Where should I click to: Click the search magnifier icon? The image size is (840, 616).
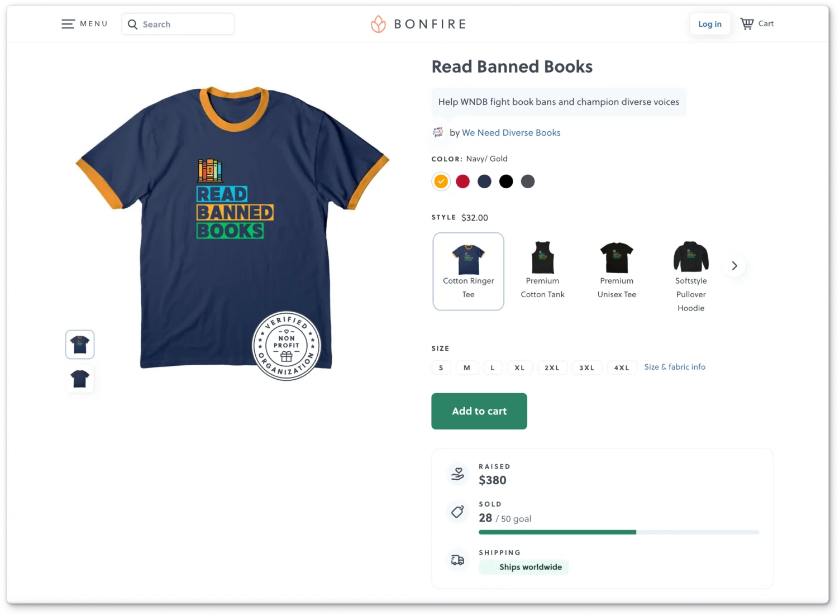click(132, 25)
